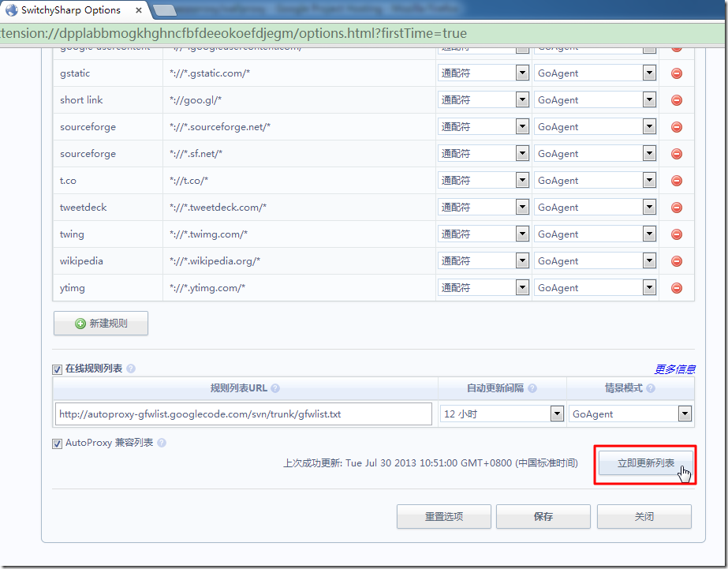Click the twing rule name cell
The width and height of the screenshot is (728, 569).
[108, 234]
